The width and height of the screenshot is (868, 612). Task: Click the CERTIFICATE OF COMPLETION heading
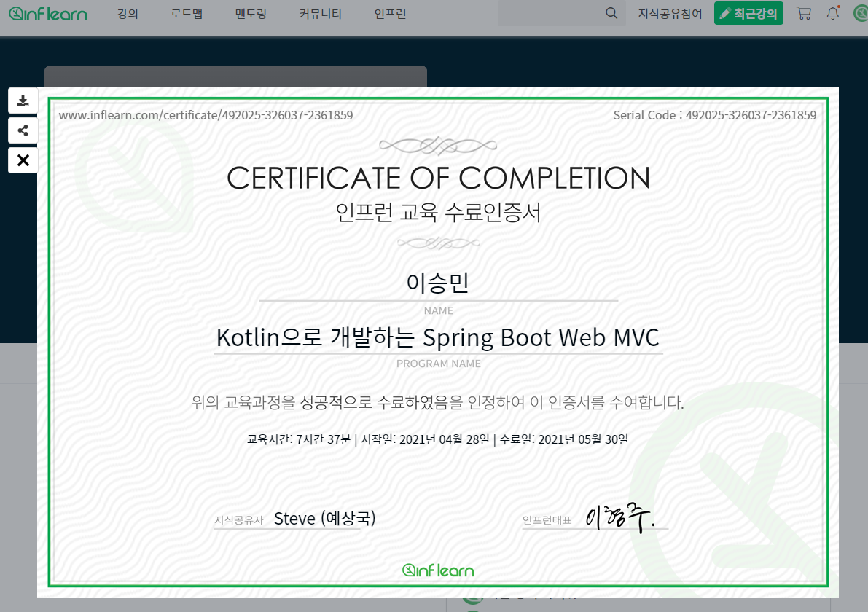pyautogui.click(x=439, y=178)
